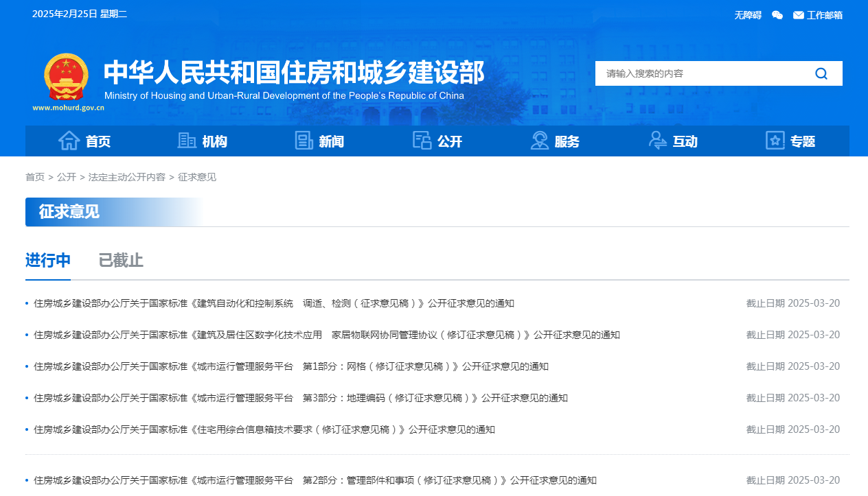The height and width of the screenshot is (496, 868).
Task: Open the WeChat icon in top bar
Action: pos(777,15)
